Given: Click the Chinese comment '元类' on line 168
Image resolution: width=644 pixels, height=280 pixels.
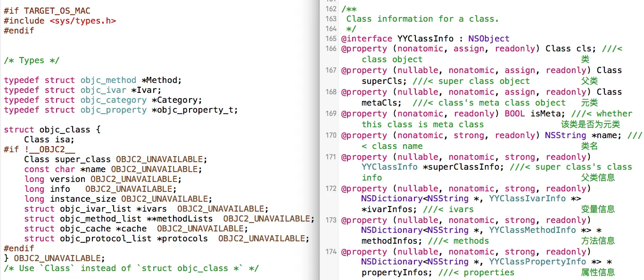Looking at the screenshot, I should [590, 103].
